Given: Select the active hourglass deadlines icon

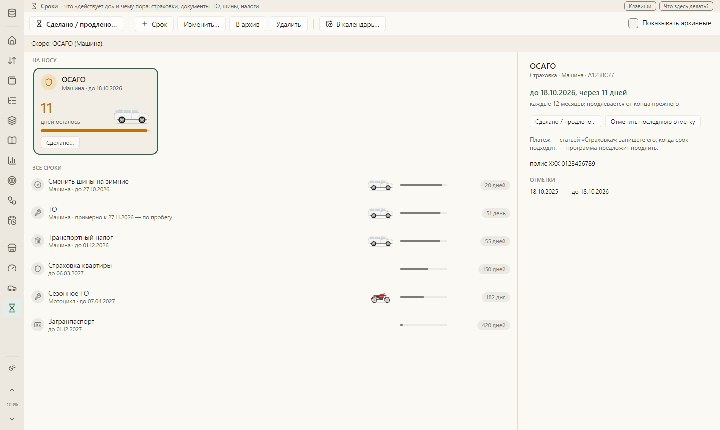Looking at the screenshot, I should (12, 308).
